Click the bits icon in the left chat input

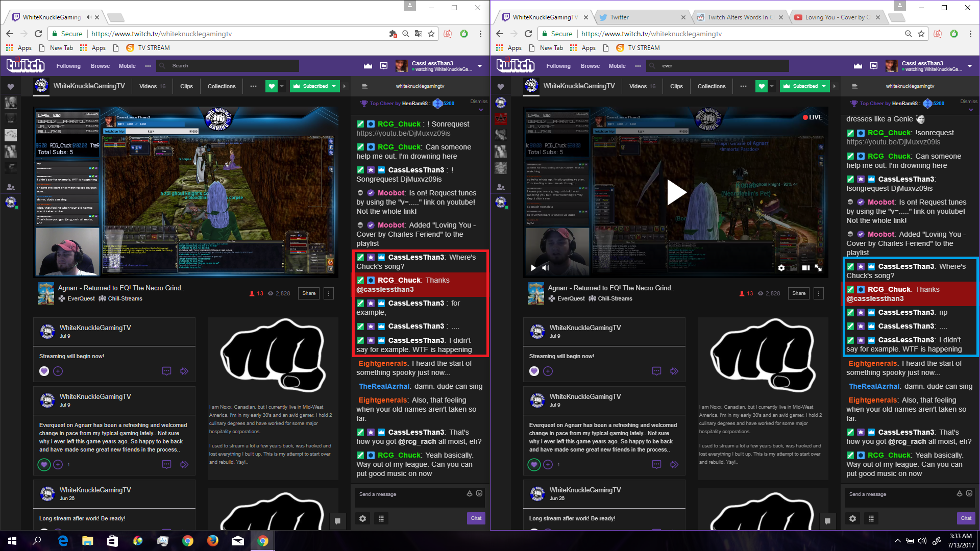point(470,493)
